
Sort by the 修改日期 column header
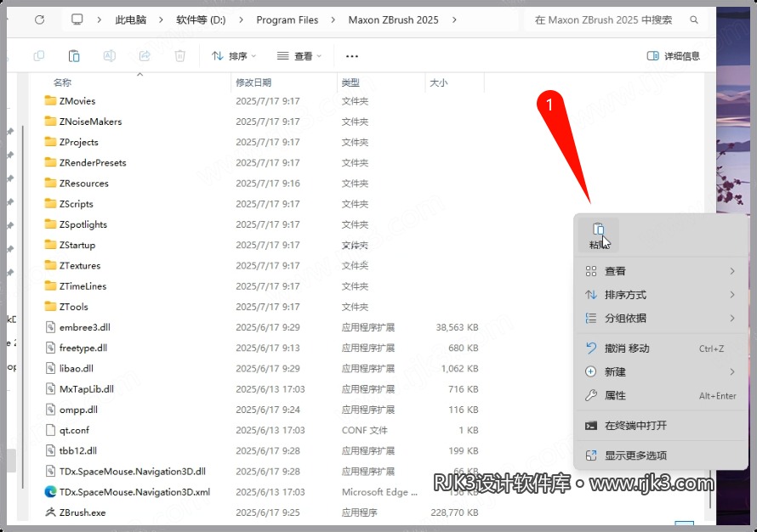point(253,82)
